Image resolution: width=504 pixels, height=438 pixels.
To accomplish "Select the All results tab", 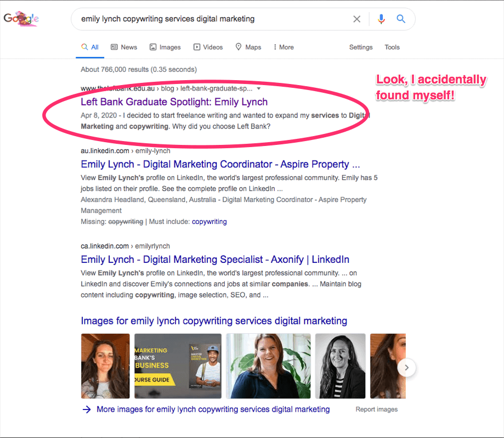I will tap(90, 47).
